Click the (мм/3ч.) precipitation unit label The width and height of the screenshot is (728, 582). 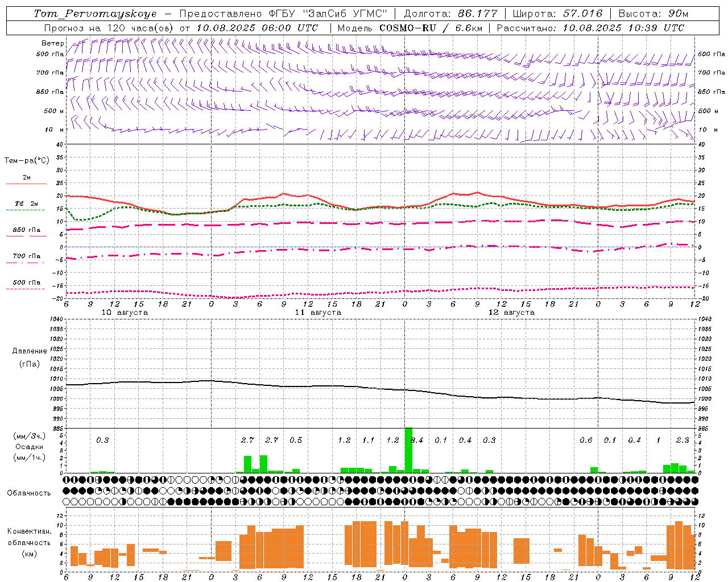[x=30, y=436]
